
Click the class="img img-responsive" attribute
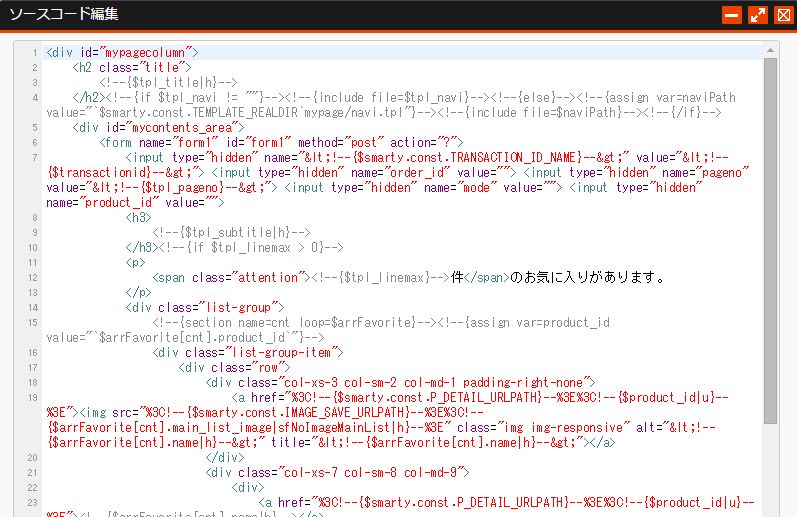point(543,428)
